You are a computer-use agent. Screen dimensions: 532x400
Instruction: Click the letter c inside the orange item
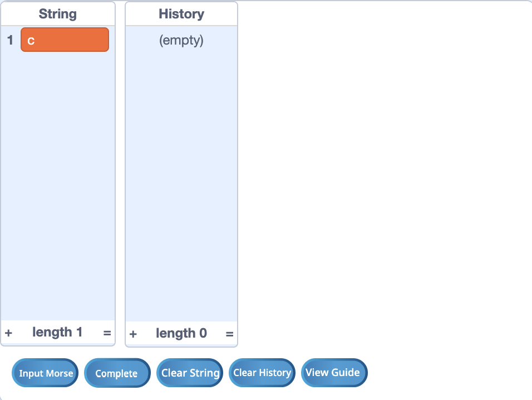pos(31,41)
